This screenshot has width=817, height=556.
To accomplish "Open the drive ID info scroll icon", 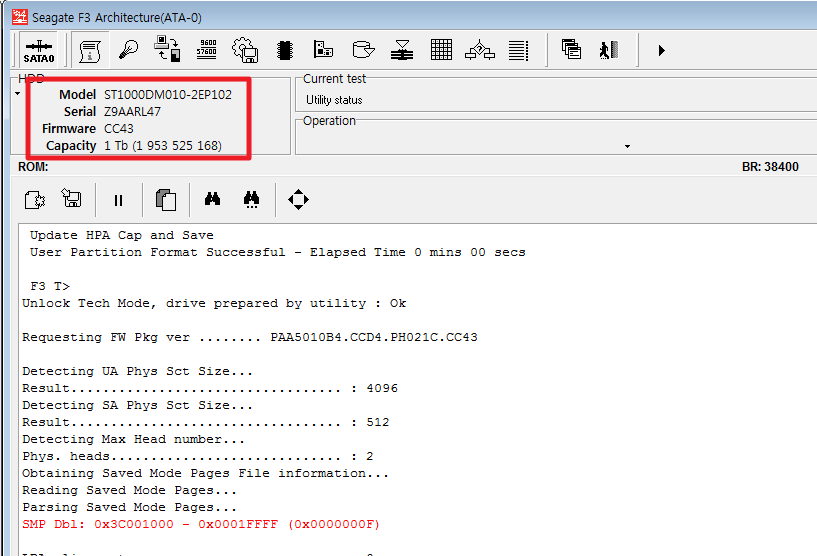I will click(90, 51).
